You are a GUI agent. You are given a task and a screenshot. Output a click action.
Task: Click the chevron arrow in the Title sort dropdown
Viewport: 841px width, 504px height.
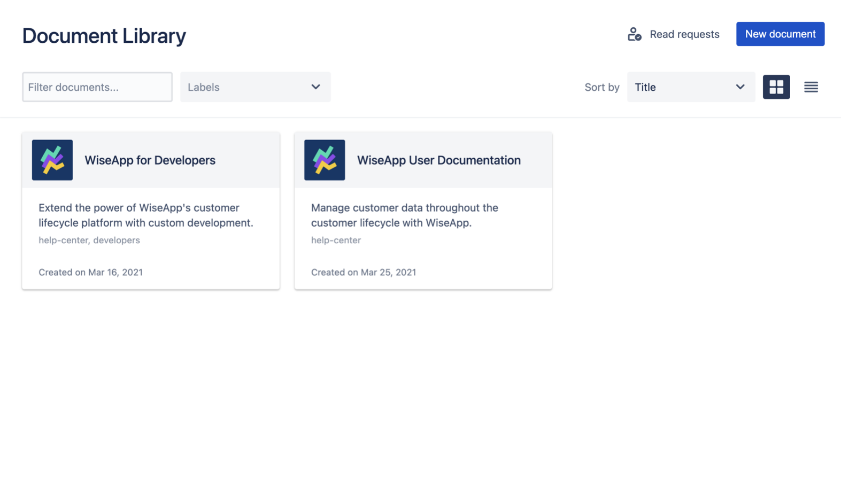coord(739,87)
